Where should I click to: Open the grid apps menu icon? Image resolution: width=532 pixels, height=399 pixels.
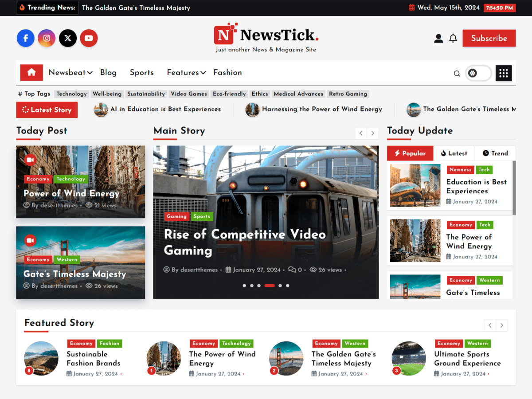click(x=503, y=73)
